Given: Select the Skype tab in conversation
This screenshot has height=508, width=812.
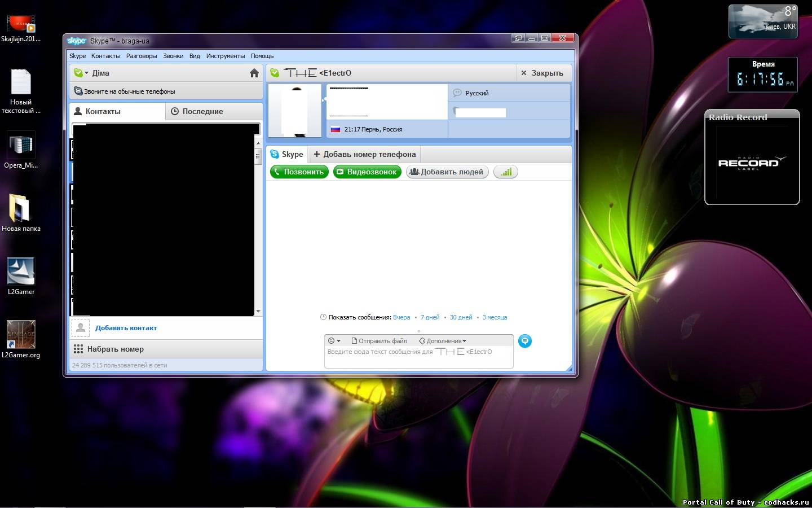Looking at the screenshot, I should click(x=287, y=154).
